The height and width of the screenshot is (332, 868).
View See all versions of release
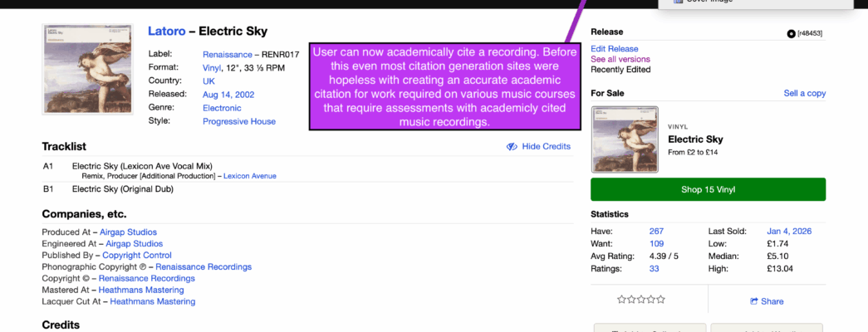[620, 60]
